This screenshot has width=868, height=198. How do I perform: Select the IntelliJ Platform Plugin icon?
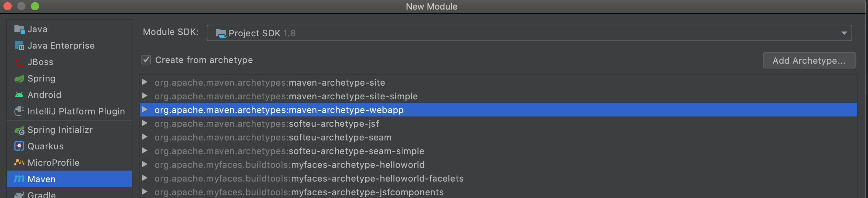point(19,111)
